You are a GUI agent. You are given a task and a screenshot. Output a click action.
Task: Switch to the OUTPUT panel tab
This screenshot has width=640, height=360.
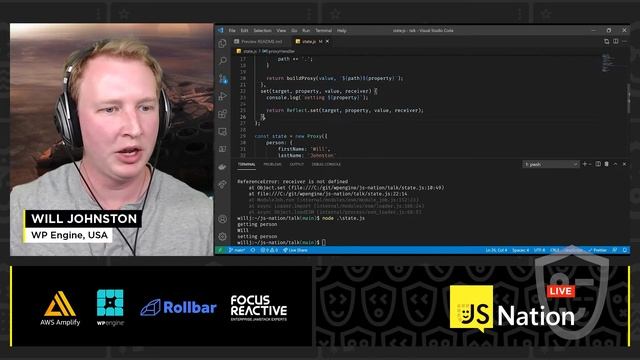click(297, 164)
